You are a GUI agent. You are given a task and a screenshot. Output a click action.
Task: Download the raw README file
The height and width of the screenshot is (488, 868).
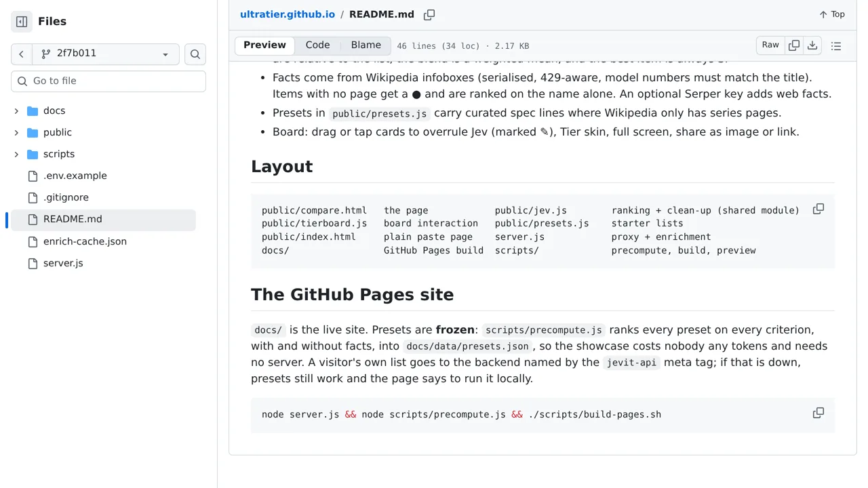(x=812, y=45)
